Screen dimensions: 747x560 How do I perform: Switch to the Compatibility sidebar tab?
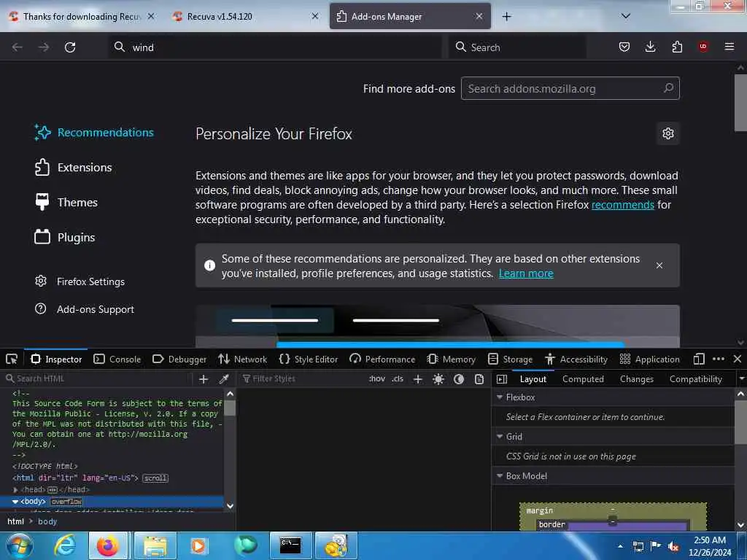point(695,379)
